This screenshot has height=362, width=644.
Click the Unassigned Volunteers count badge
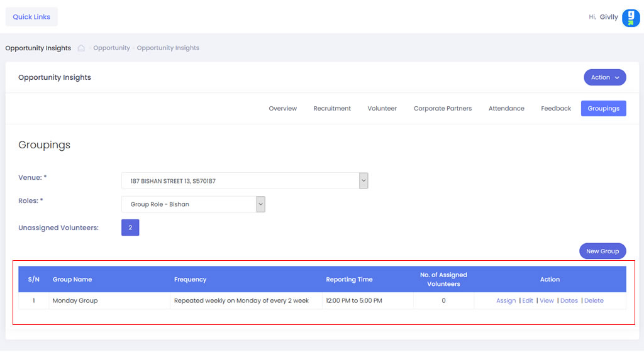coord(130,228)
